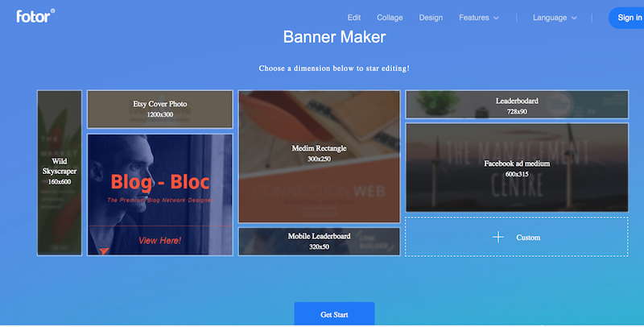Select the Wild Skyscraper 160x600 template
Viewport: 644px width, 327px height.
click(x=60, y=173)
